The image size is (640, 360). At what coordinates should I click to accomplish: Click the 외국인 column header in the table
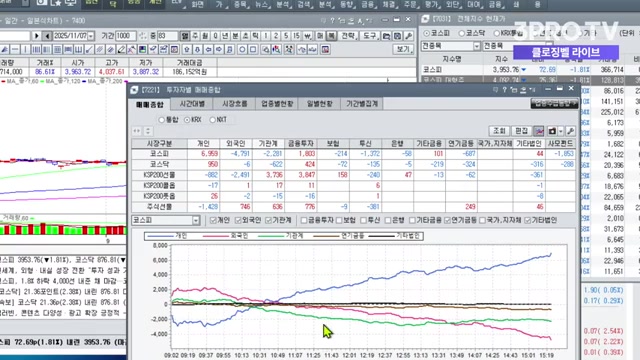pos(236,144)
